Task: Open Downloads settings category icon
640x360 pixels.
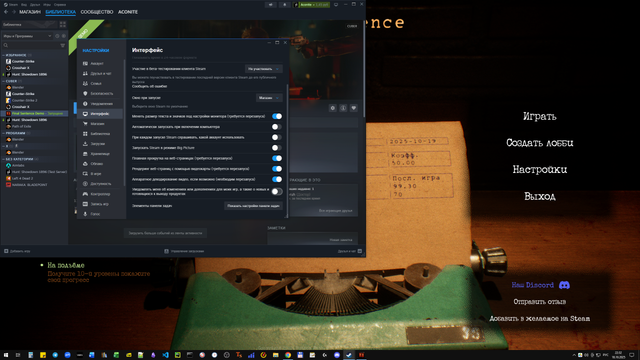Action: pos(85,144)
